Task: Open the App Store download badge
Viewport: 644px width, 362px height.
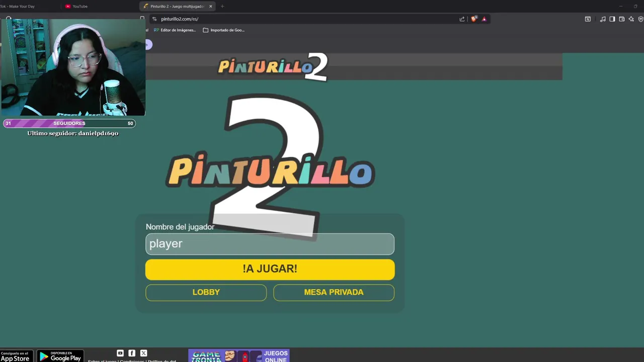Action: click(x=17, y=356)
